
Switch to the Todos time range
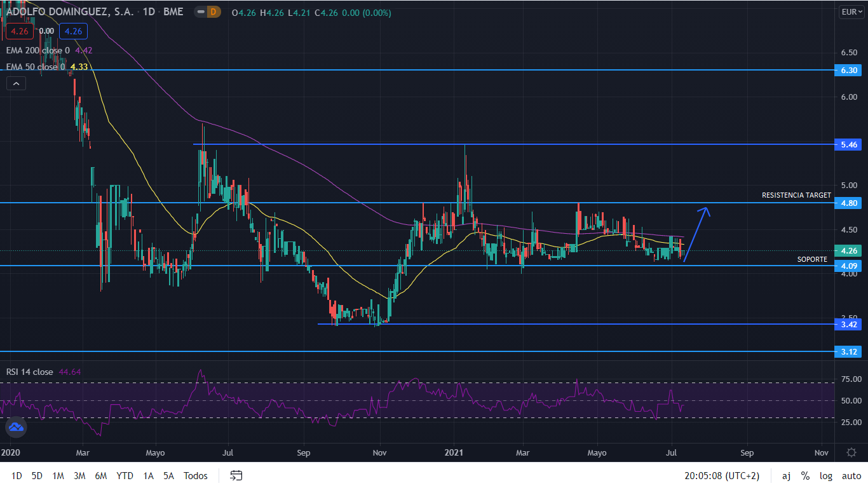pyautogui.click(x=195, y=475)
